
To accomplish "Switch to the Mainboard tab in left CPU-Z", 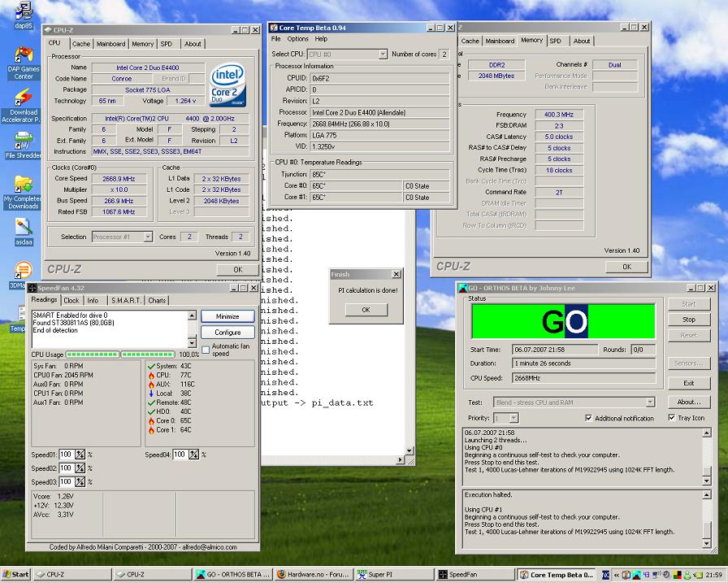I will (x=111, y=44).
